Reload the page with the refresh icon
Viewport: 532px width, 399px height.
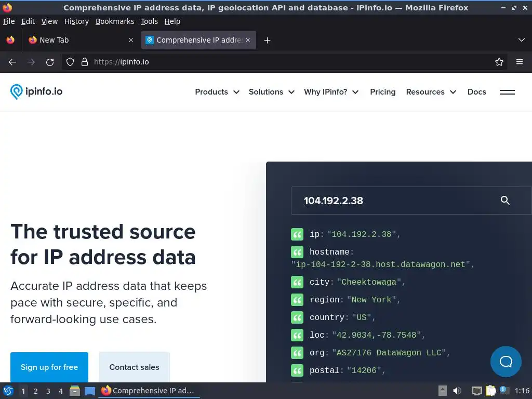point(50,62)
